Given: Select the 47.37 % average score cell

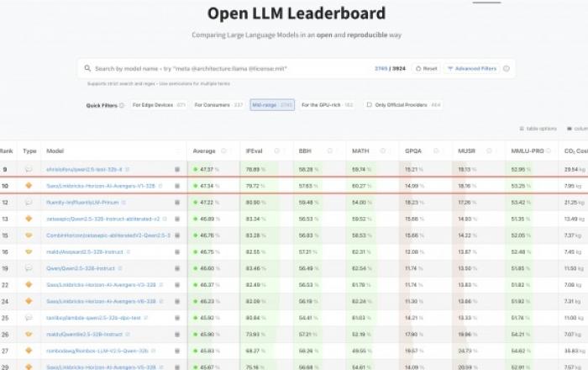Looking at the screenshot, I should (209, 169).
